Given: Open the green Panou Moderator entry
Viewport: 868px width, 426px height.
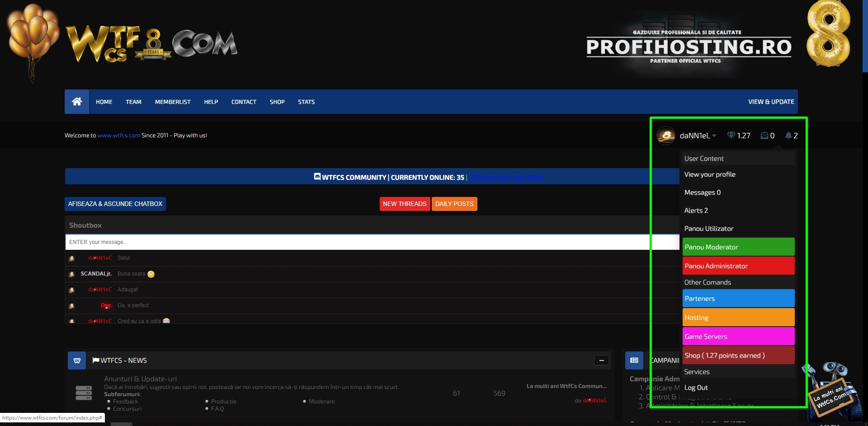Looking at the screenshot, I should pyautogui.click(x=738, y=247).
